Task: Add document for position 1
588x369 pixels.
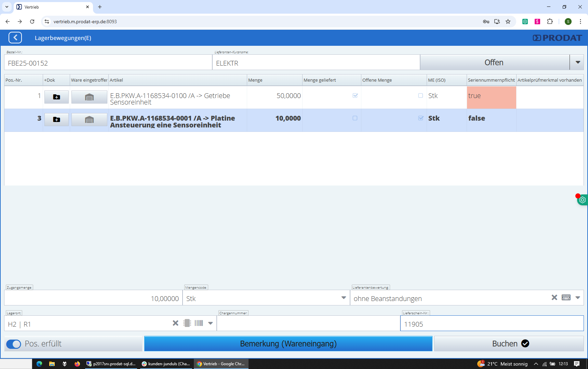Action: [56, 97]
